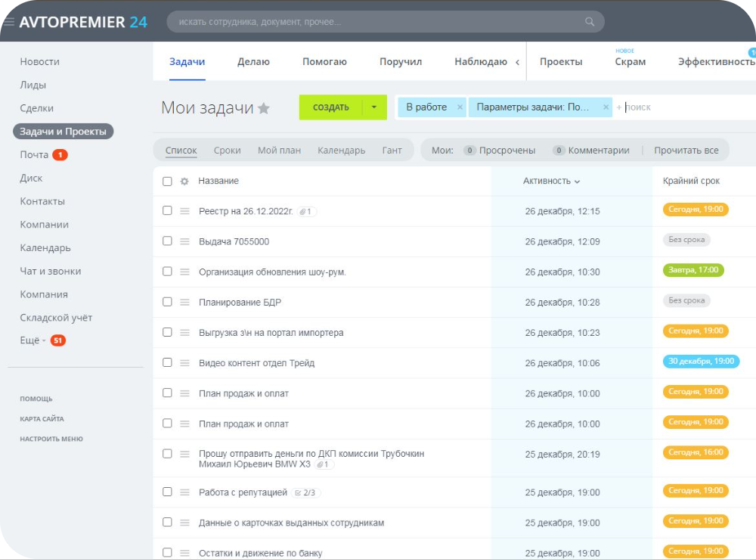This screenshot has height=559, width=756.
Task: Click the magnifier icon in search bar
Action: (589, 22)
